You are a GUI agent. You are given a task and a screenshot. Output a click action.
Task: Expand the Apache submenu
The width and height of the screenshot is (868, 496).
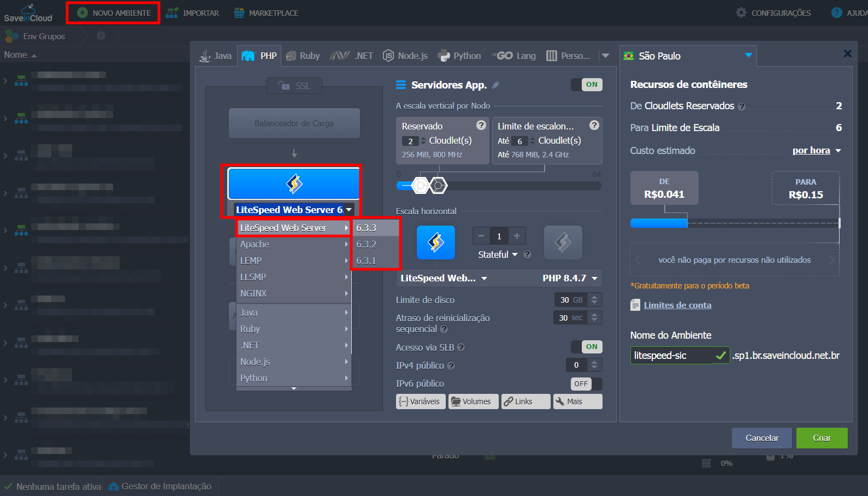click(x=294, y=244)
